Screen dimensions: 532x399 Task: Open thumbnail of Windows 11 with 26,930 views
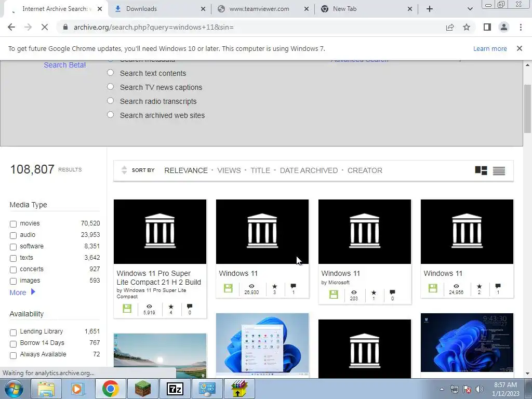pyautogui.click(x=262, y=231)
